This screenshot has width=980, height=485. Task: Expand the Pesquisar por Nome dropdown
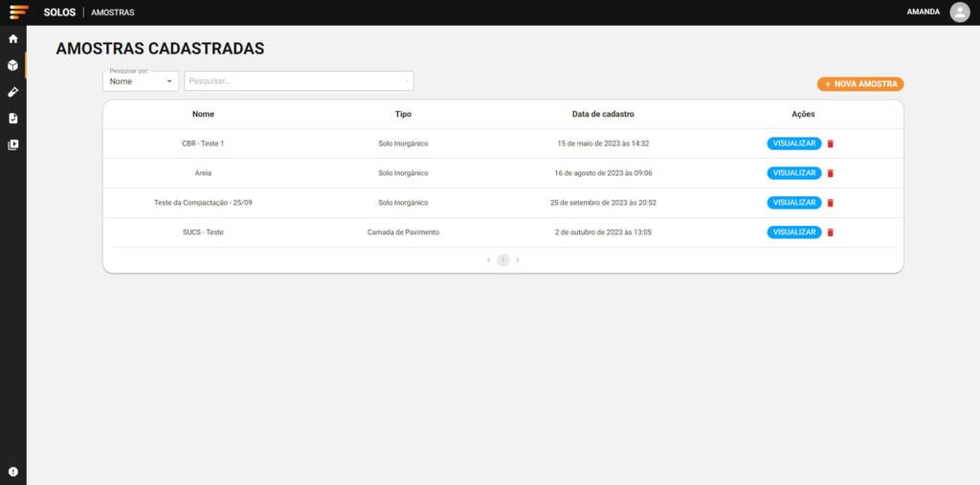pyautogui.click(x=141, y=81)
